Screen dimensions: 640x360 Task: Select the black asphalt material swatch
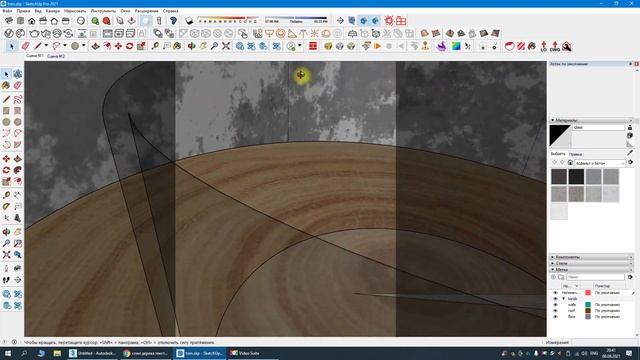[x=576, y=177]
